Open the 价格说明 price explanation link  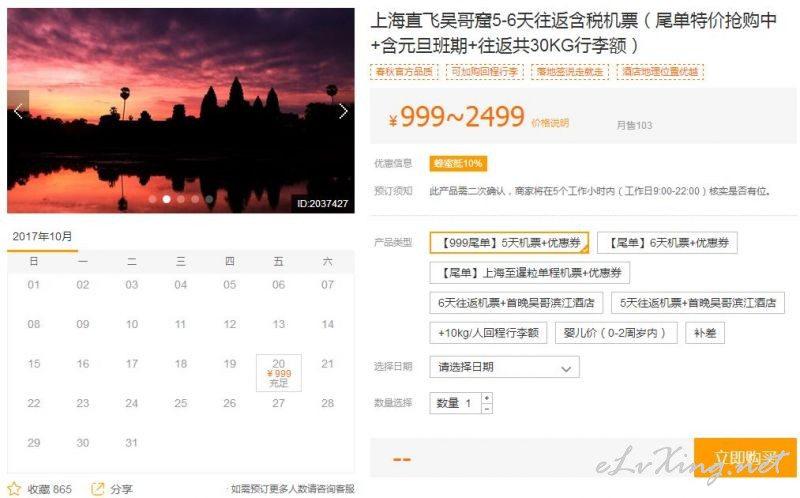(x=550, y=123)
